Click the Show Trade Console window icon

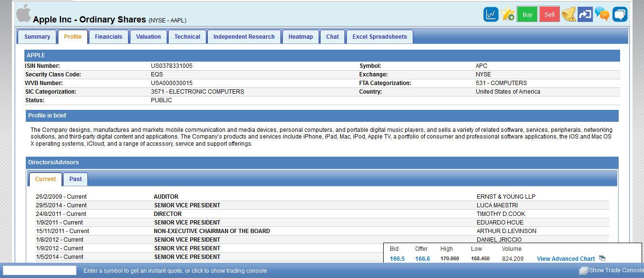click(x=583, y=271)
